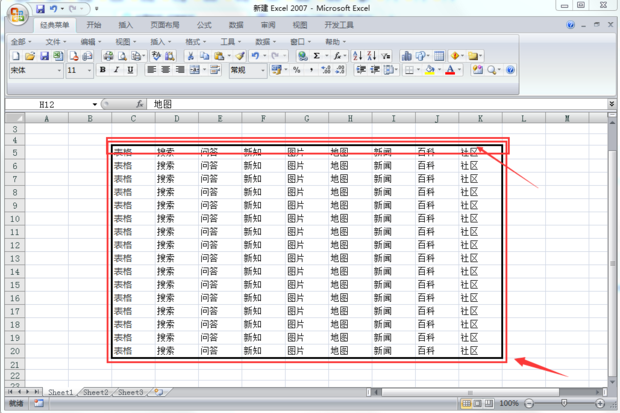
Task: Paste from clipboard icon
Action: point(219,56)
